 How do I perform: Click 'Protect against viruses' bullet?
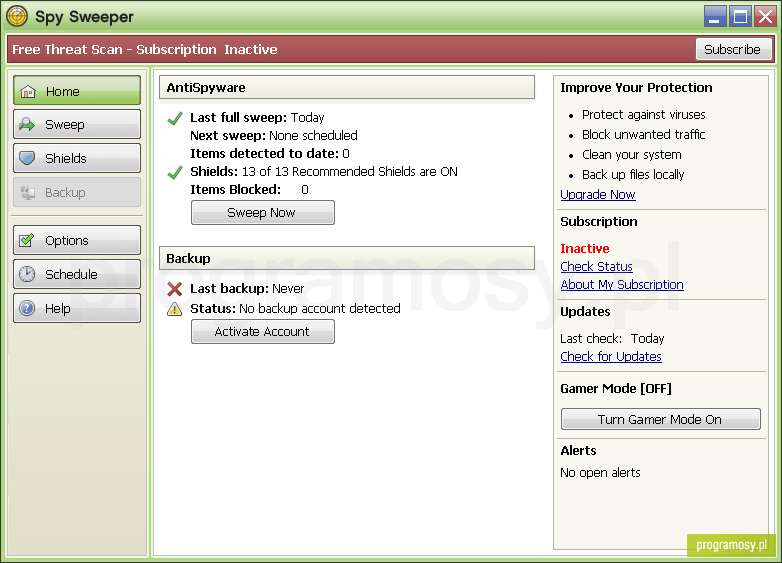(643, 115)
